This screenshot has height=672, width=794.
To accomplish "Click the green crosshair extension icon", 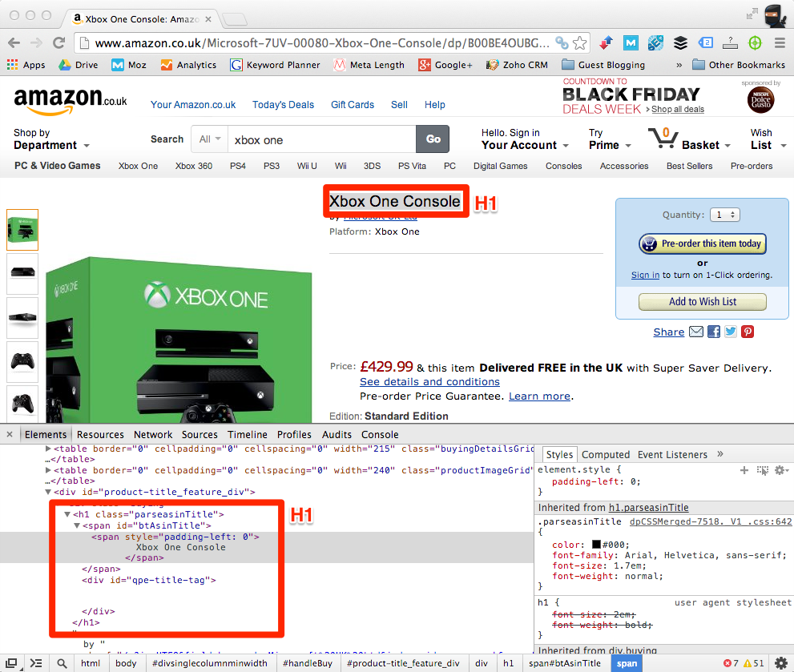I will pos(755,43).
